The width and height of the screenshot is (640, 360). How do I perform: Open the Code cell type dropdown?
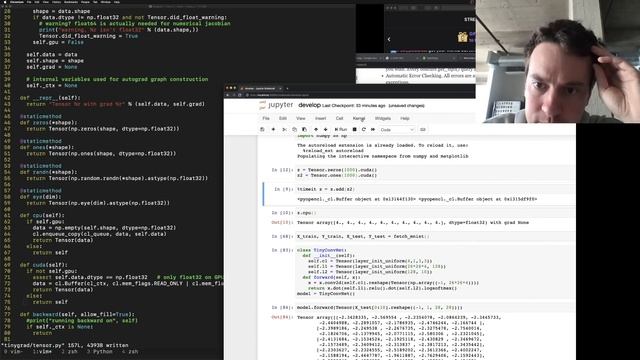397,129
